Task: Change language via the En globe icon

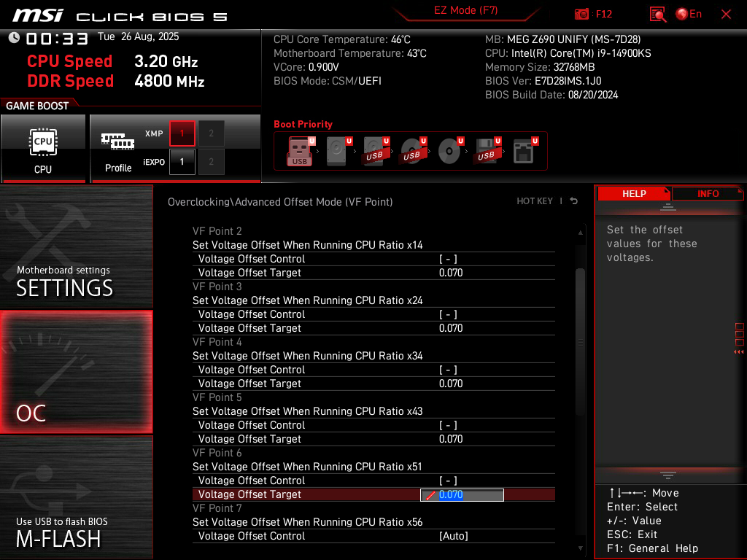Action: (x=689, y=15)
